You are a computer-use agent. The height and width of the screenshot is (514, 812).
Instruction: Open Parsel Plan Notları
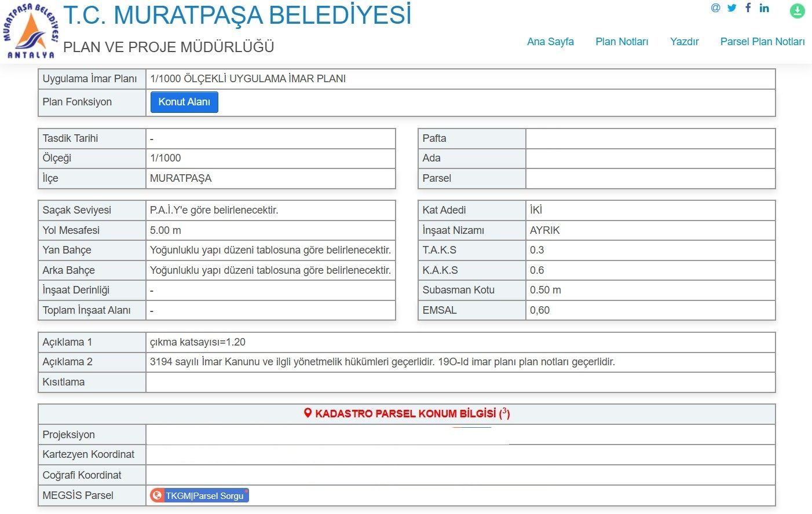(x=762, y=42)
